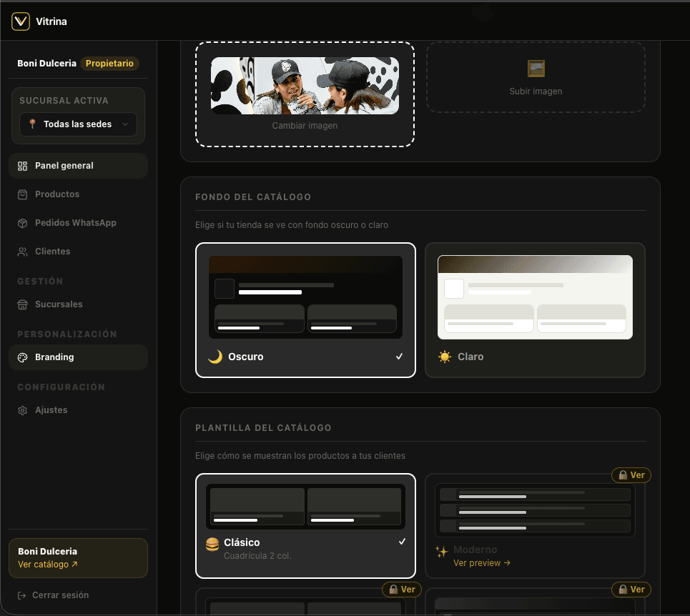The image size is (690, 616).
Task: Click Ver preview for the Moderno template
Action: (482, 562)
